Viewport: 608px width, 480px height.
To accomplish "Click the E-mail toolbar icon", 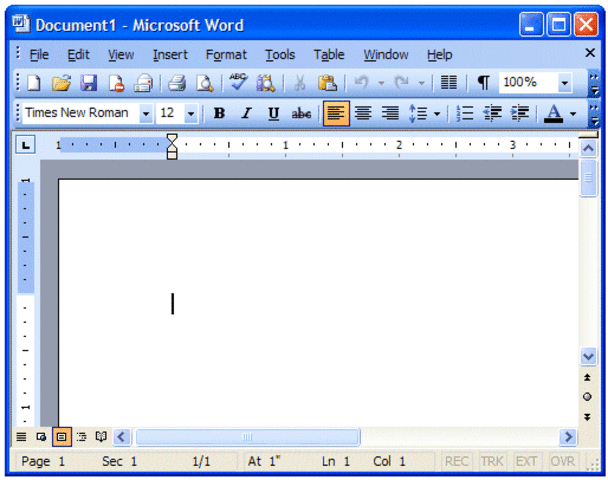I will (x=143, y=83).
